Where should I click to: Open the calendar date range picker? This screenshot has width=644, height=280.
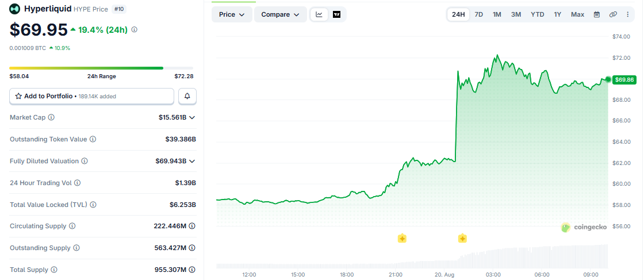pyautogui.click(x=597, y=14)
